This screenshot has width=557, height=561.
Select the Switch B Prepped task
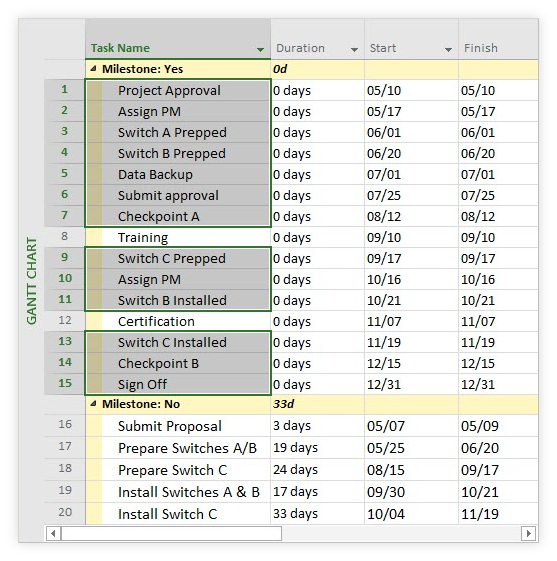click(x=178, y=153)
